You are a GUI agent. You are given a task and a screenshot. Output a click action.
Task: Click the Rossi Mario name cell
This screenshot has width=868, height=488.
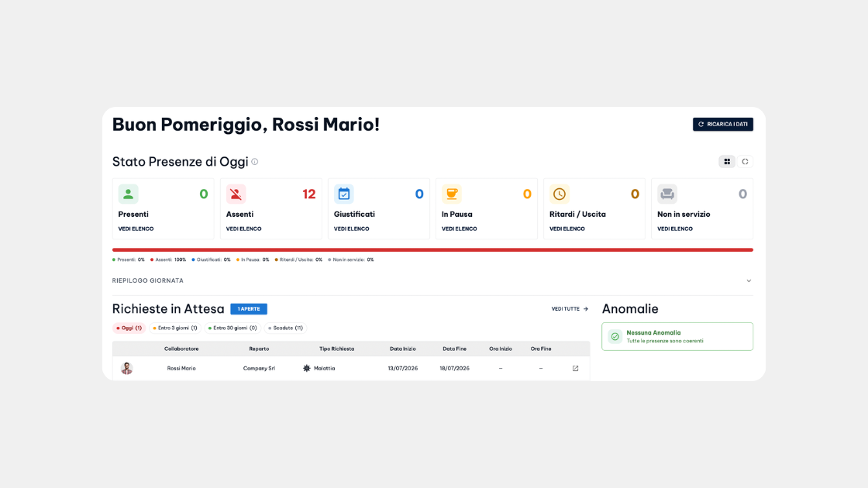click(181, 368)
